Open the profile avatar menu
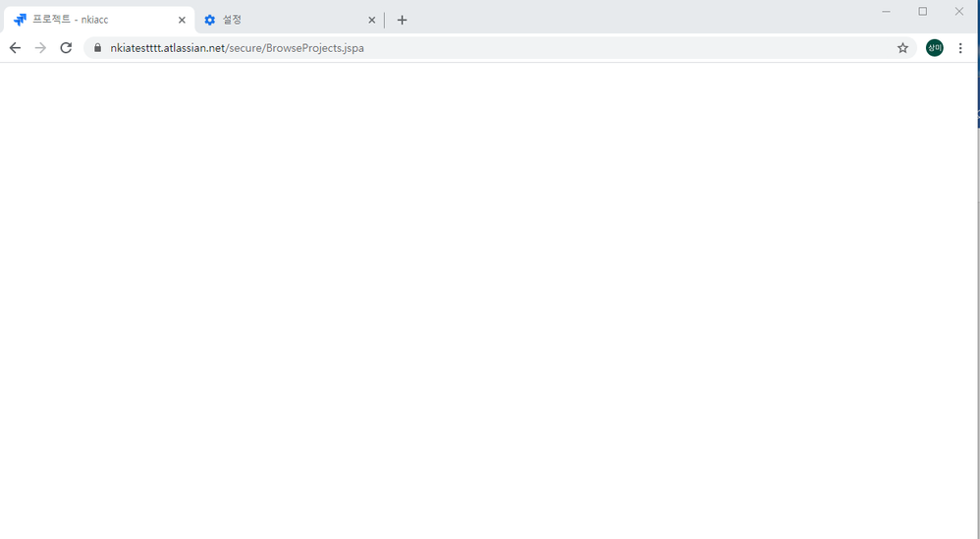 click(x=935, y=48)
